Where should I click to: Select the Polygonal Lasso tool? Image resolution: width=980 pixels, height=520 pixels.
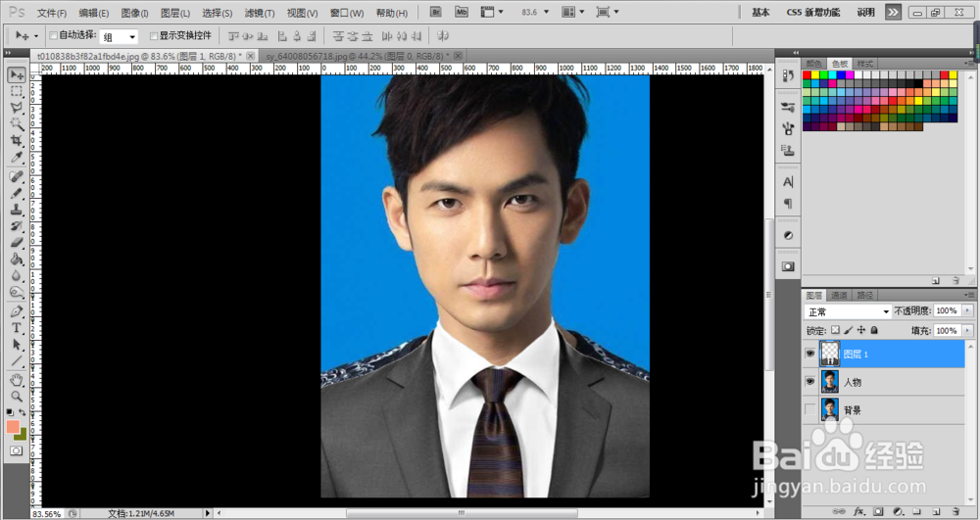pyautogui.click(x=17, y=108)
